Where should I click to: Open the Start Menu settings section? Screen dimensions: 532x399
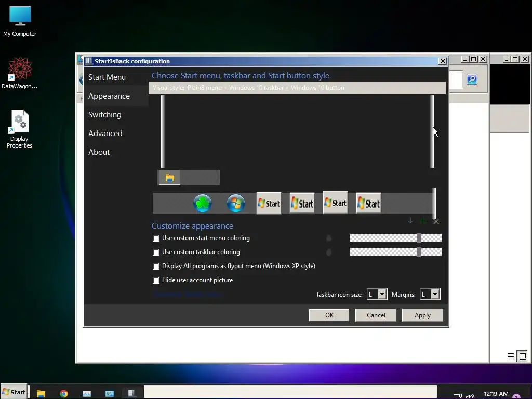pos(107,77)
